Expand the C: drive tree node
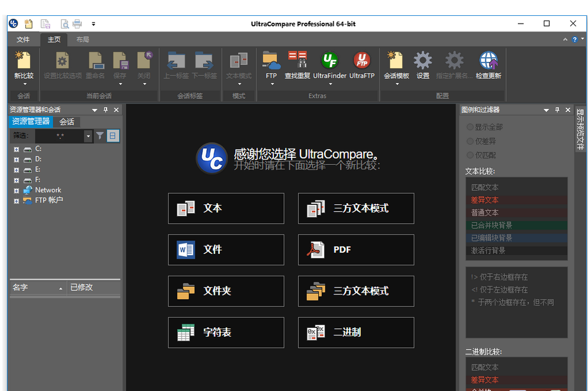The width and height of the screenshot is (588, 391). [x=16, y=149]
